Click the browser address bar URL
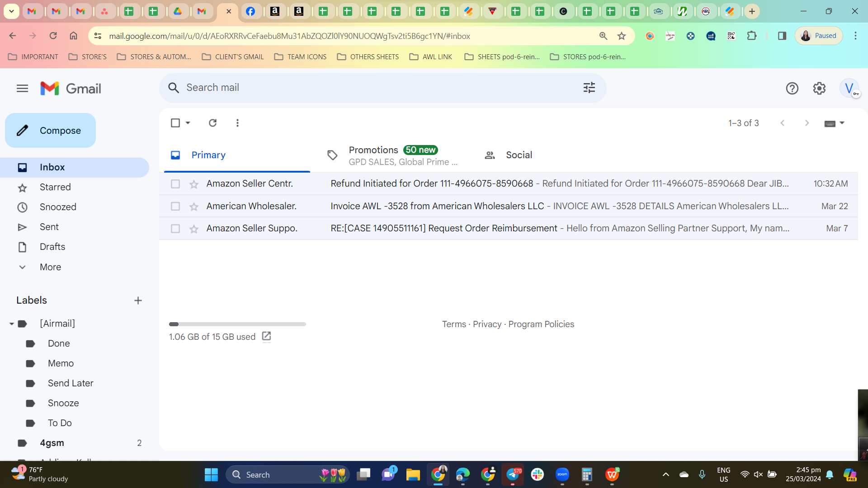868x488 pixels. pos(289,36)
